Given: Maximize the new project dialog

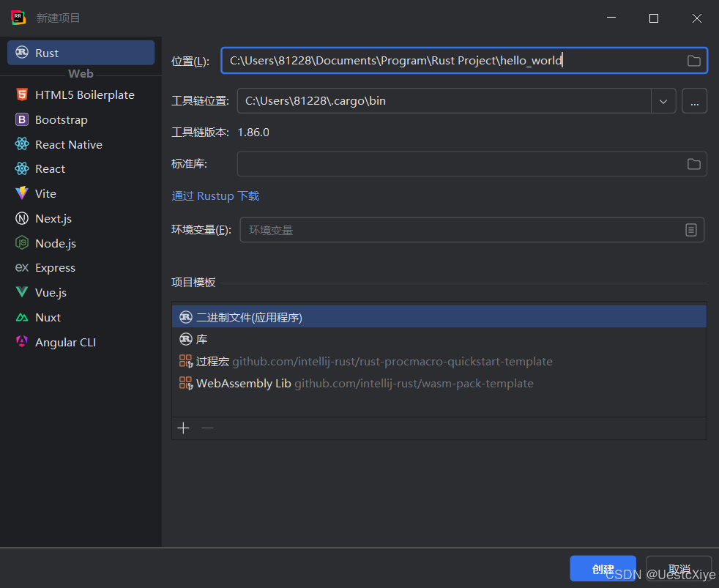Looking at the screenshot, I should pos(654,18).
